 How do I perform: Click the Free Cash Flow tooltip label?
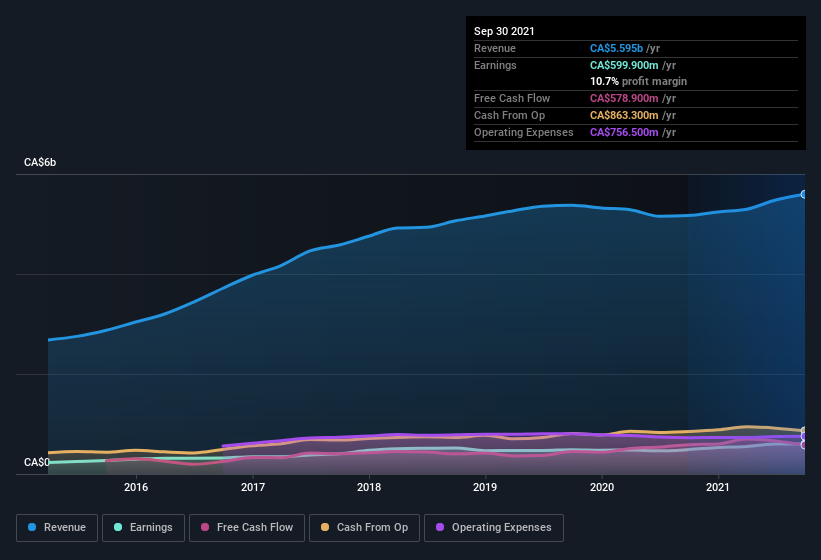[512, 98]
